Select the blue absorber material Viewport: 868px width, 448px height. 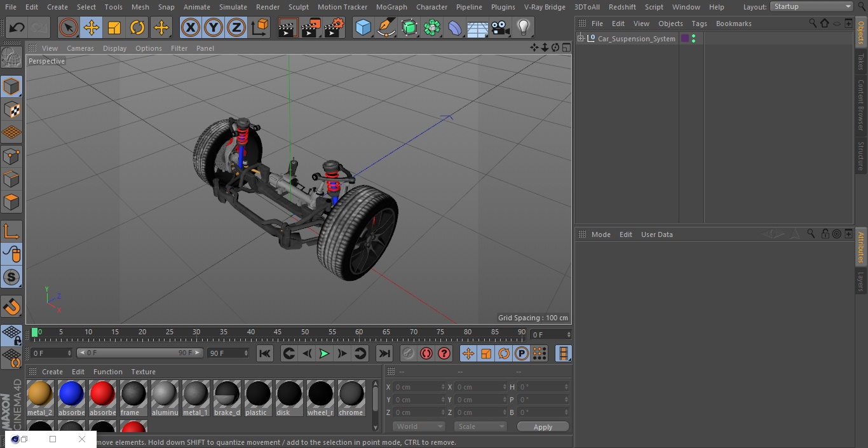[71, 398]
